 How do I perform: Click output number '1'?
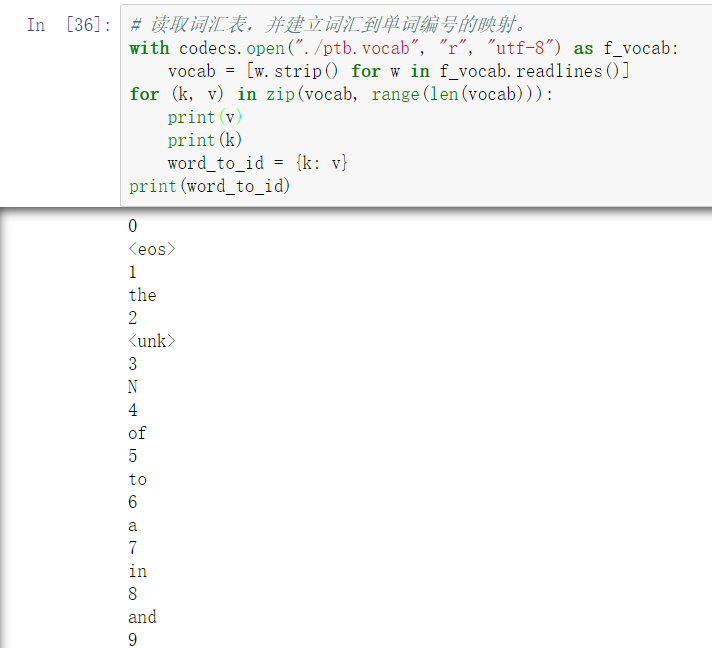click(x=133, y=272)
